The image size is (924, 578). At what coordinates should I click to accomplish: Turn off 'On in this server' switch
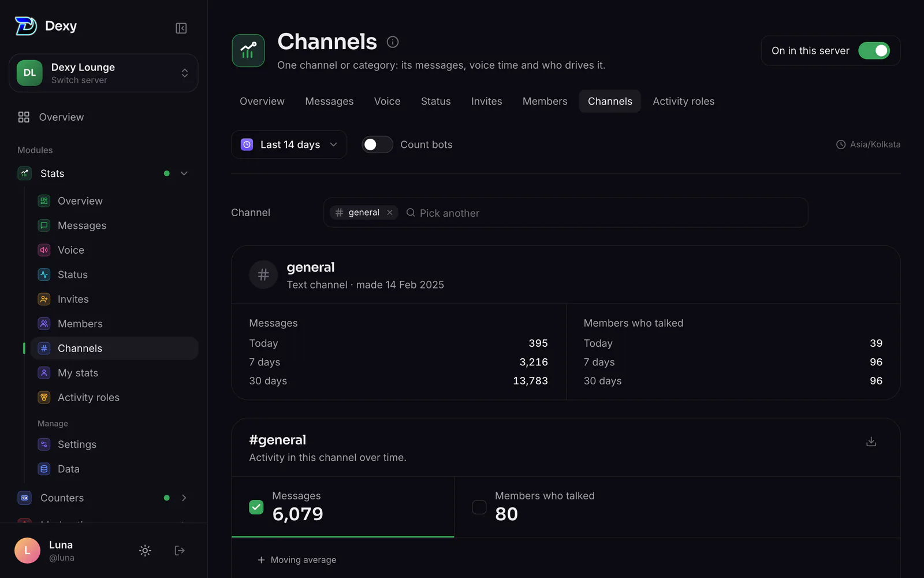coord(874,51)
